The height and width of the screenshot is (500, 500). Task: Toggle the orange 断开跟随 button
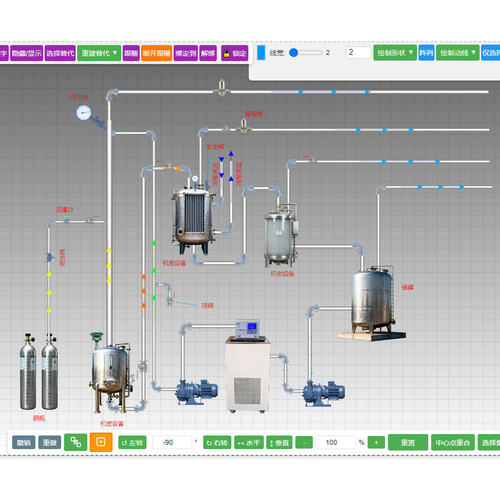[157, 53]
